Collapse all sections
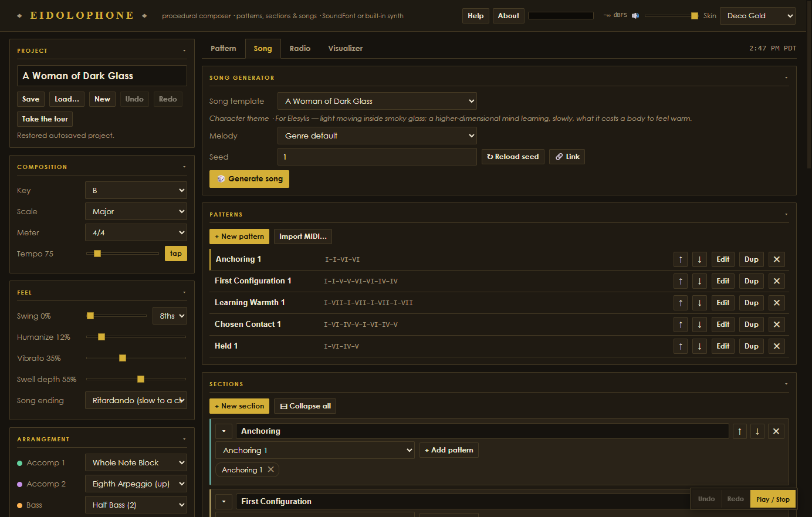The height and width of the screenshot is (517, 812). pos(305,406)
